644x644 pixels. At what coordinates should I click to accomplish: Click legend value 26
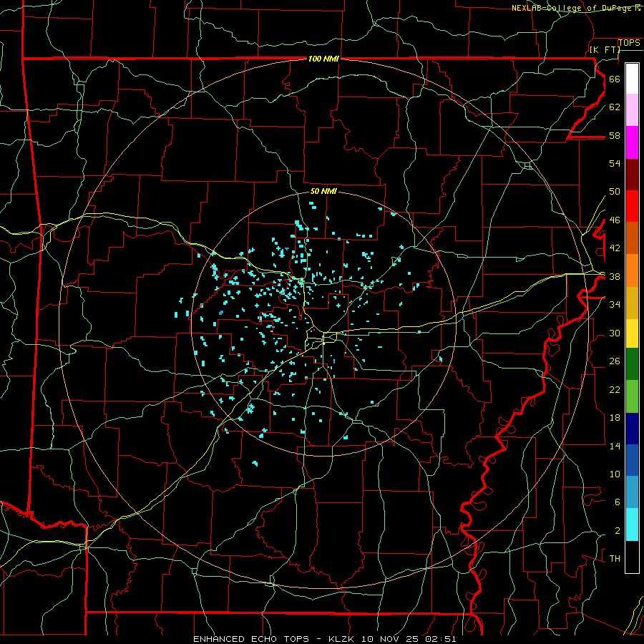point(614,361)
